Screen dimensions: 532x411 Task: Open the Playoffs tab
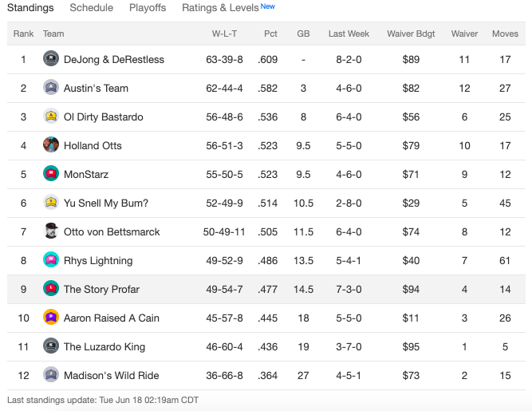[x=148, y=7]
